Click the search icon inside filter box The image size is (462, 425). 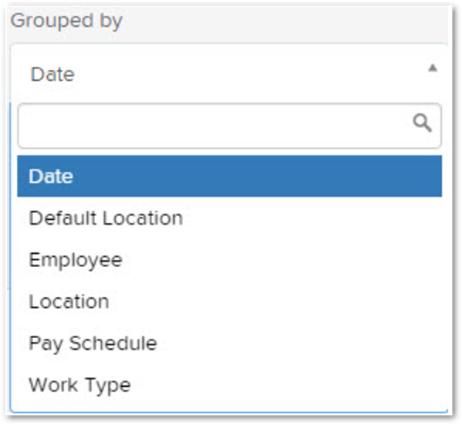422,123
